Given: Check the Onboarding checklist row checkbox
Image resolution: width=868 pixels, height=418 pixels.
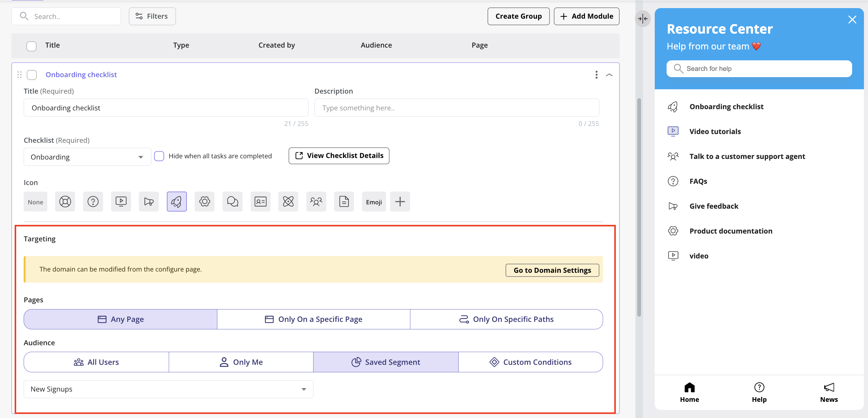Looking at the screenshot, I should 32,75.
